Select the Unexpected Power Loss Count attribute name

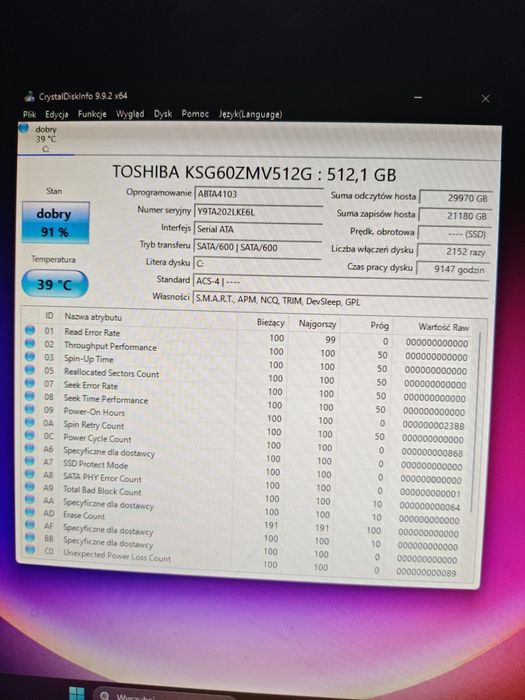[x=117, y=555]
